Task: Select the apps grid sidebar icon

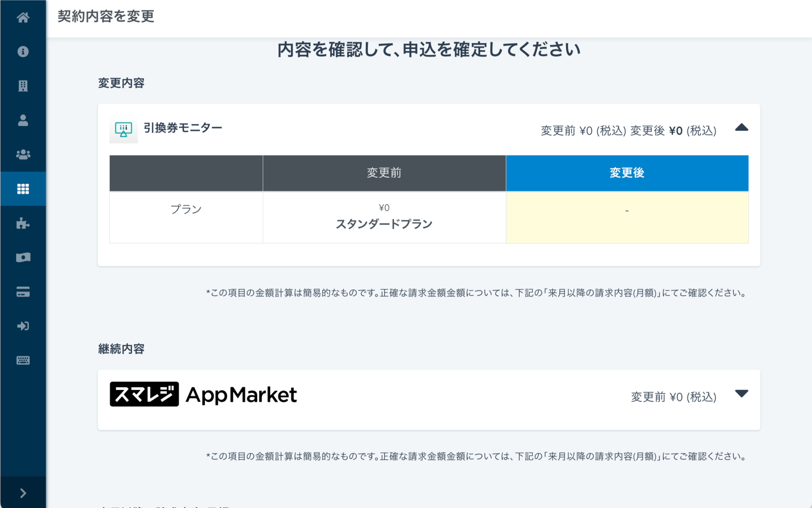Action: pyautogui.click(x=23, y=189)
